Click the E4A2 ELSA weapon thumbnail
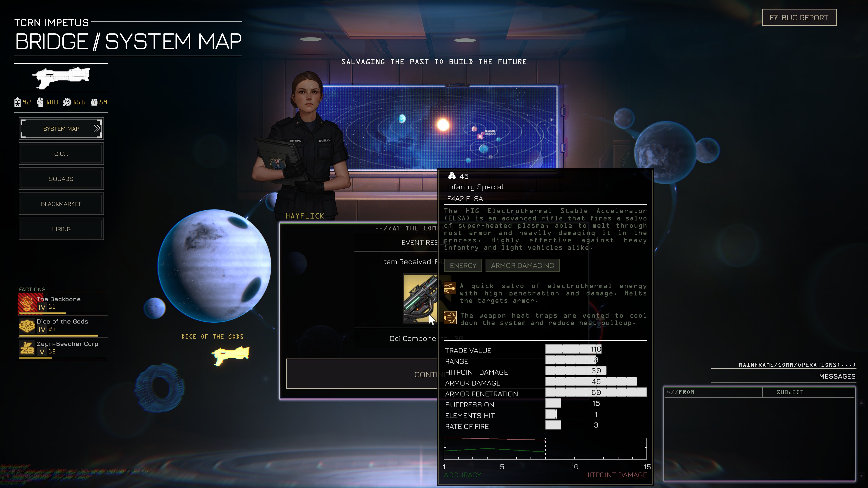The width and height of the screenshot is (868, 488). (420, 299)
